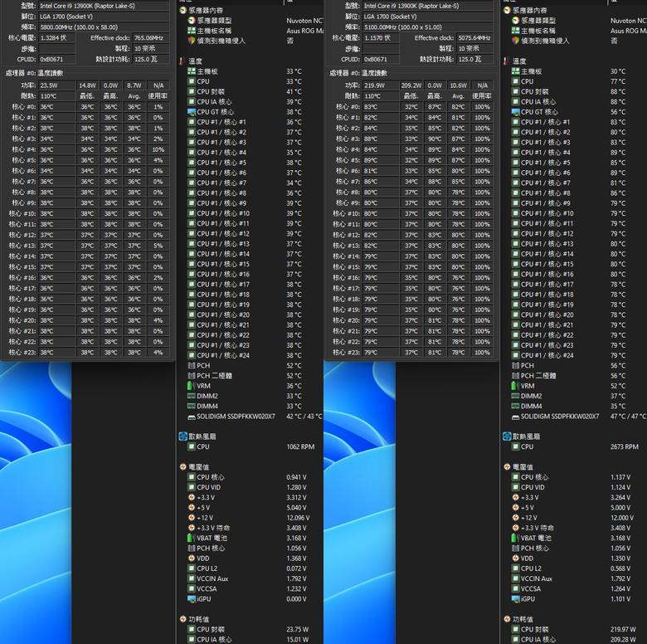This screenshot has height=644, width=647.
Task: Click the core voltage field 1.1570 伏
Action: click(381, 38)
